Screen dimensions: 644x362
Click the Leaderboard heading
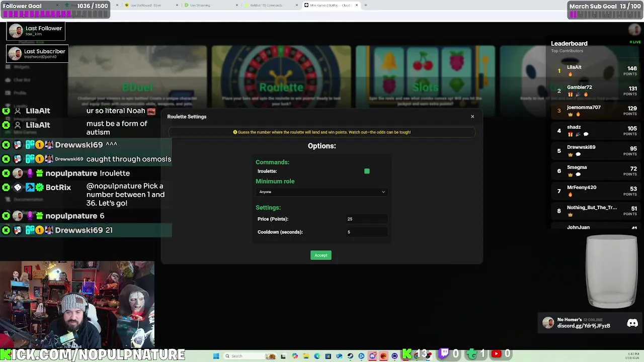click(569, 44)
